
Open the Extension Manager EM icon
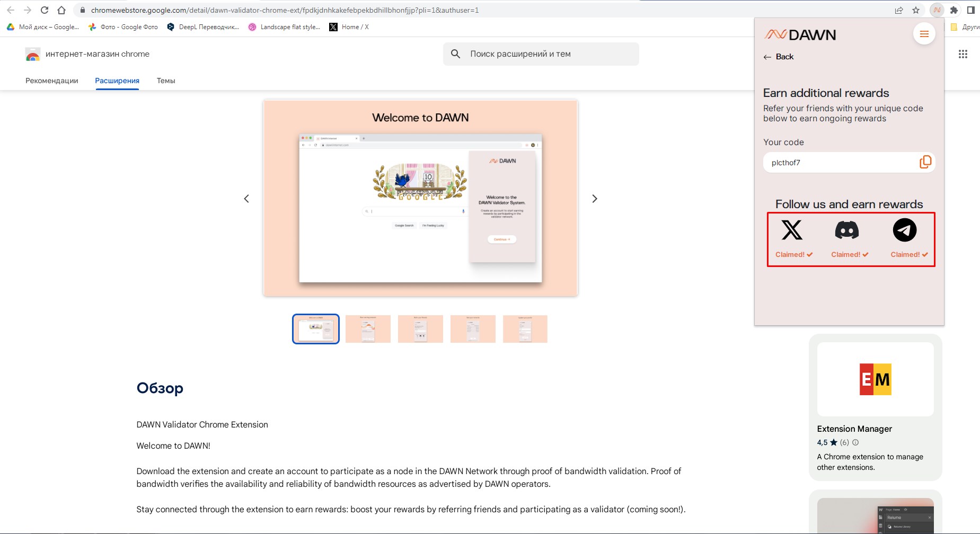(876, 379)
